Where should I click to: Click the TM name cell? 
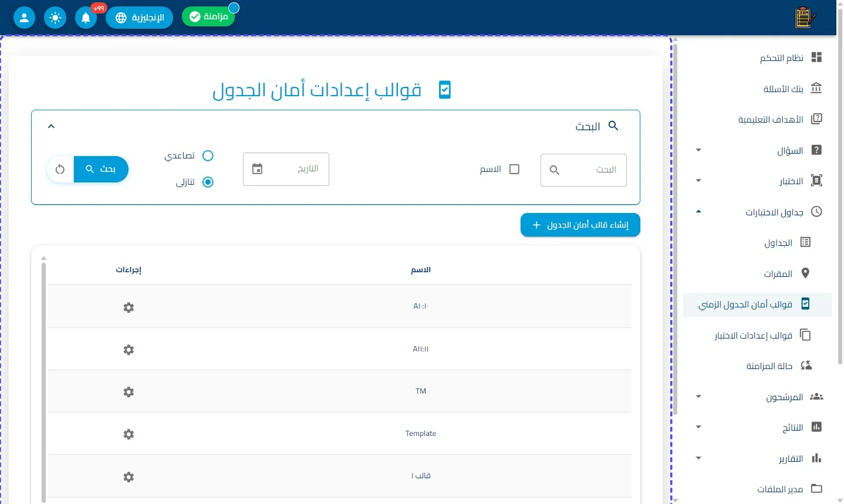[421, 391]
